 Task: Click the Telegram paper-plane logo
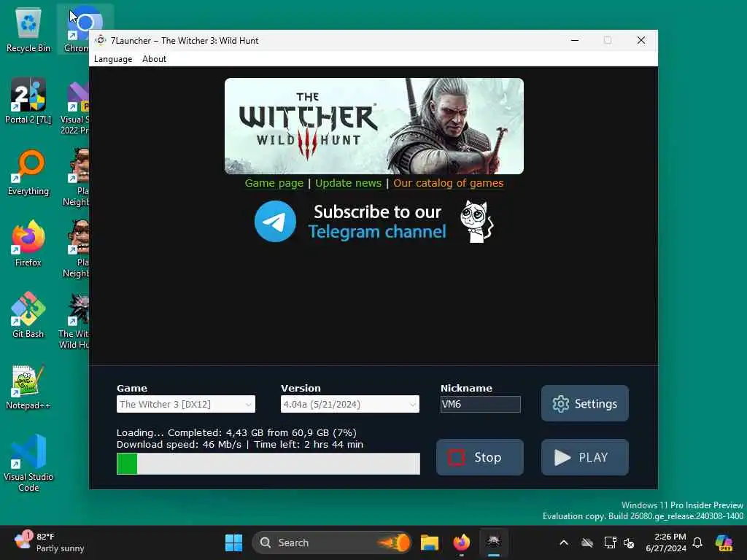[x=275, y=222]
